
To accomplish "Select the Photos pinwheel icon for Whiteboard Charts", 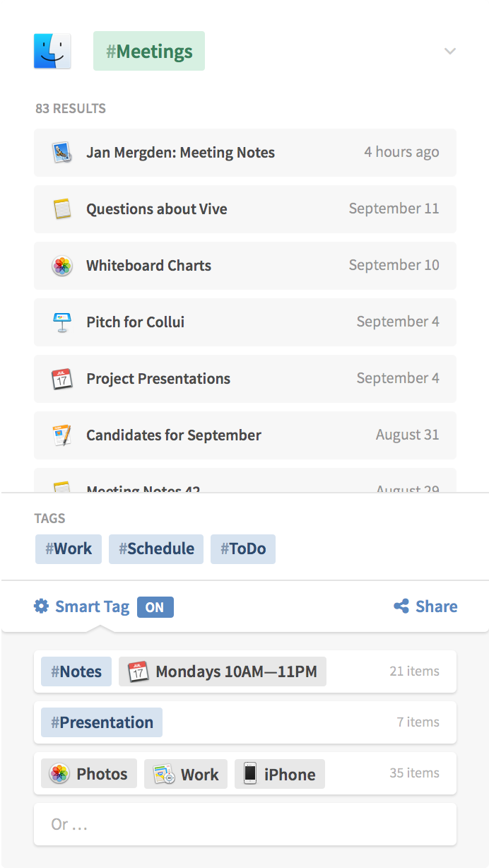I will [x=62, y=265].
